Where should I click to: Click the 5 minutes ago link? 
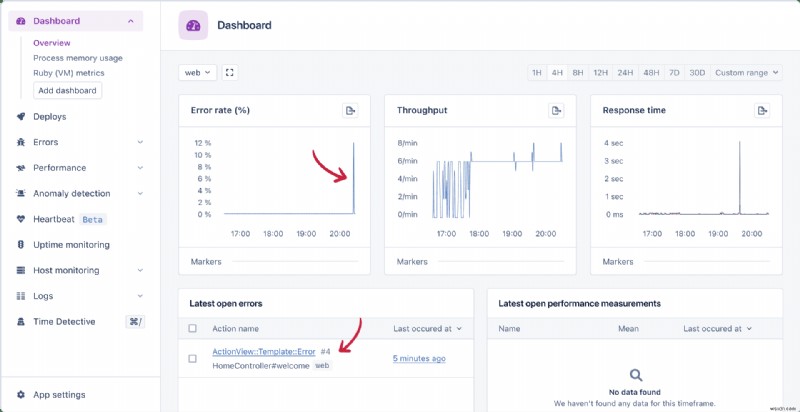pos(419,358)
